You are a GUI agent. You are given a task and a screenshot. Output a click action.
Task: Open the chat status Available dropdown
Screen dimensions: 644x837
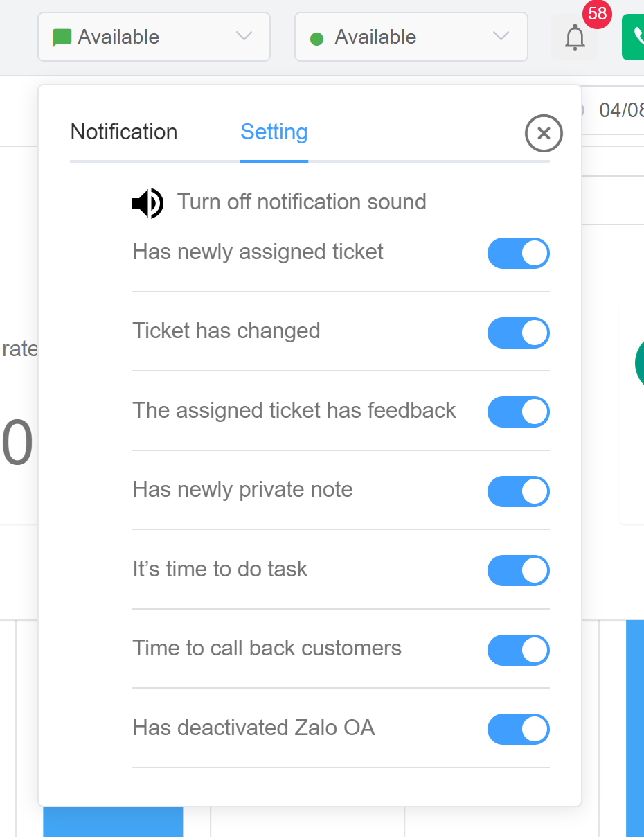tap(154, 37)
